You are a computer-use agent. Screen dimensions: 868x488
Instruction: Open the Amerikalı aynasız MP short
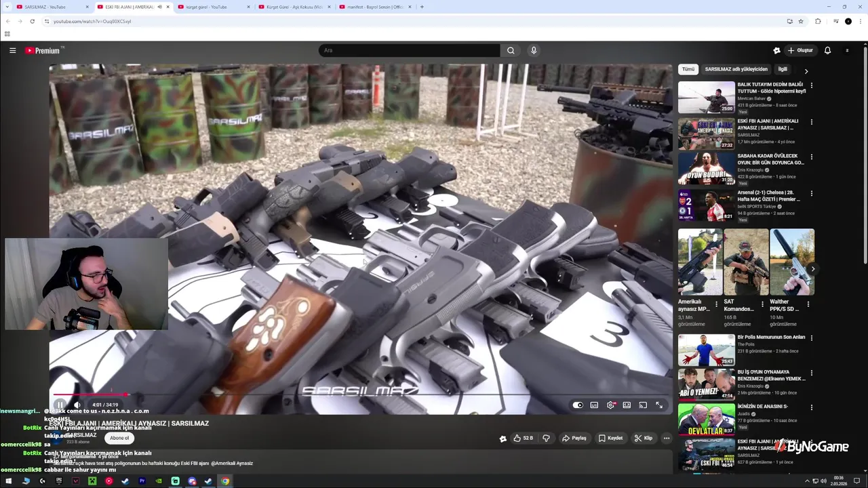(x=700, y=262)
